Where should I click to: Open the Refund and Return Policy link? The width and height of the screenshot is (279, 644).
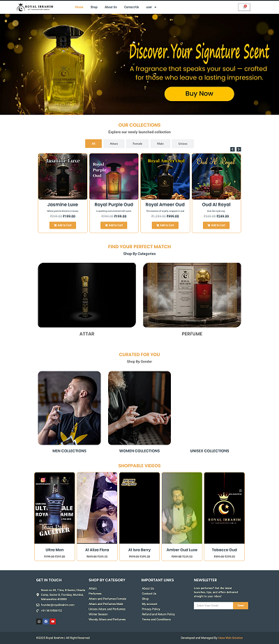[158, 614]
